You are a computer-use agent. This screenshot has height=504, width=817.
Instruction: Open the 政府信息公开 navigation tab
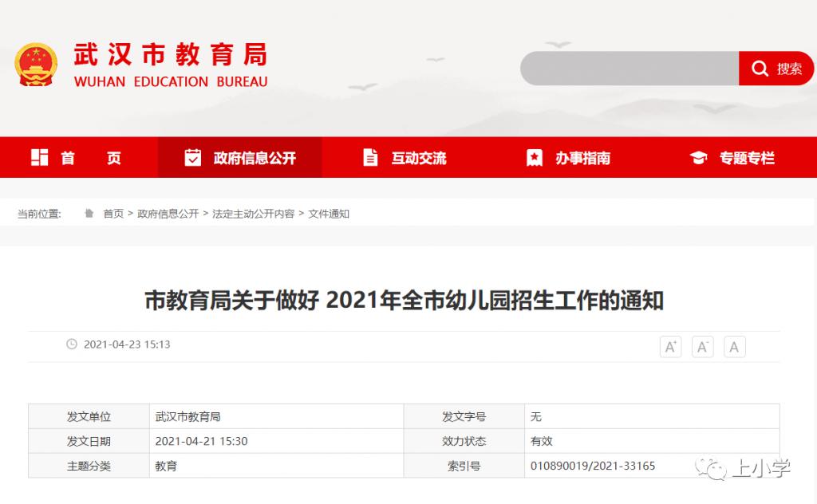(239, 157)
